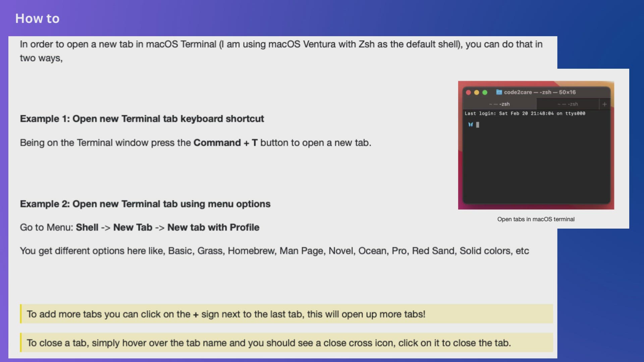The height and width of the screenshot is (362, 644).
Task: Switch to the second inactive -zsh tab
Action: pos(568,104)
